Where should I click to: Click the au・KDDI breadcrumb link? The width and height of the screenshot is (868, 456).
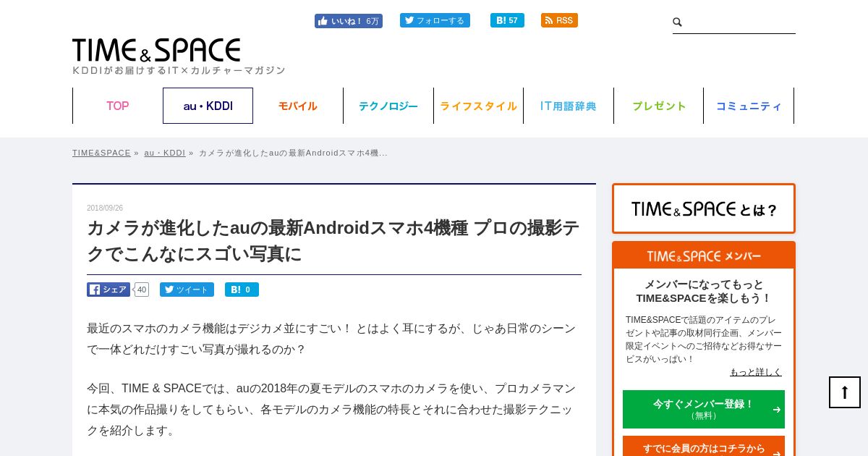point(165,153)
